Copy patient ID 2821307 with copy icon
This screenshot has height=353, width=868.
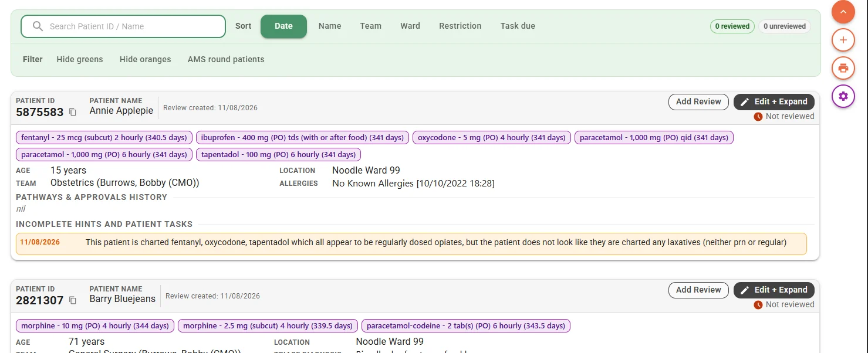pos(73,300)
